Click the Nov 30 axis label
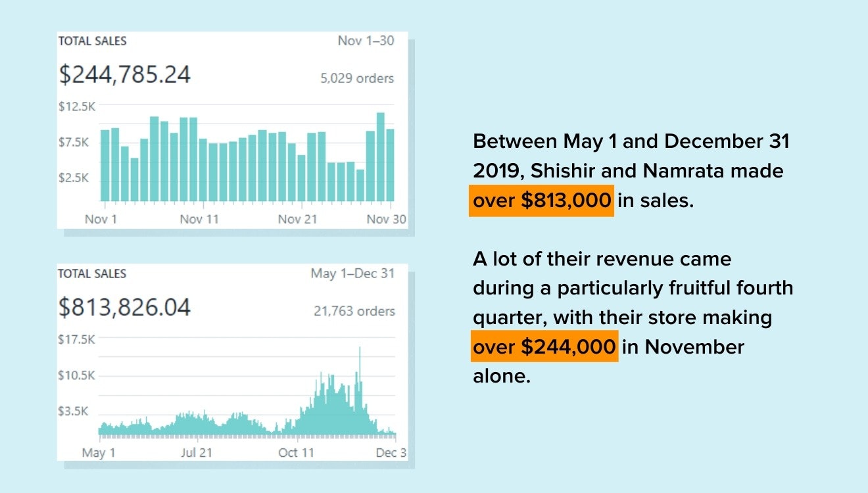868x493 pixels. pyautogui.click(x=387, y=219)
